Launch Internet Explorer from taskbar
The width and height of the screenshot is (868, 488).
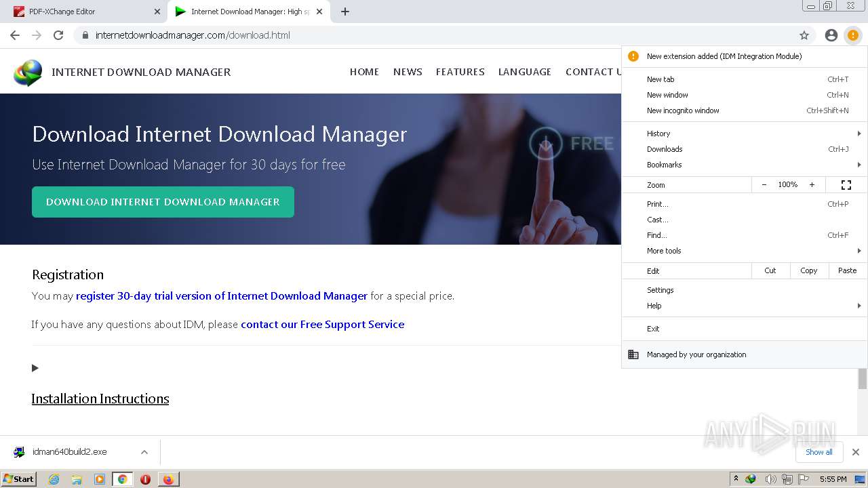point(54,479)
